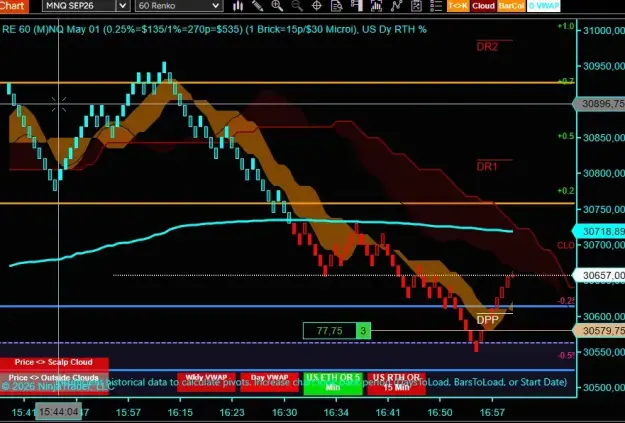
Task: Click the list-style toolbar icon
Action: (x=436, y=6)
